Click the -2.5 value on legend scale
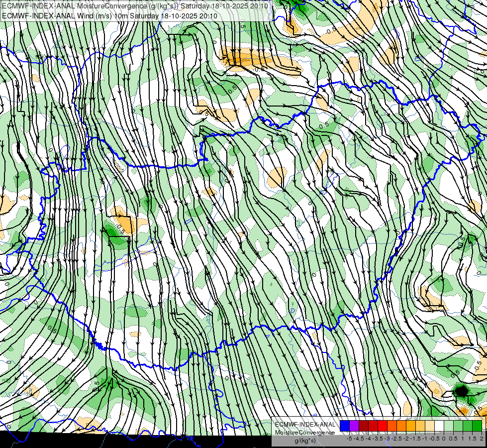 pos(396,439)
